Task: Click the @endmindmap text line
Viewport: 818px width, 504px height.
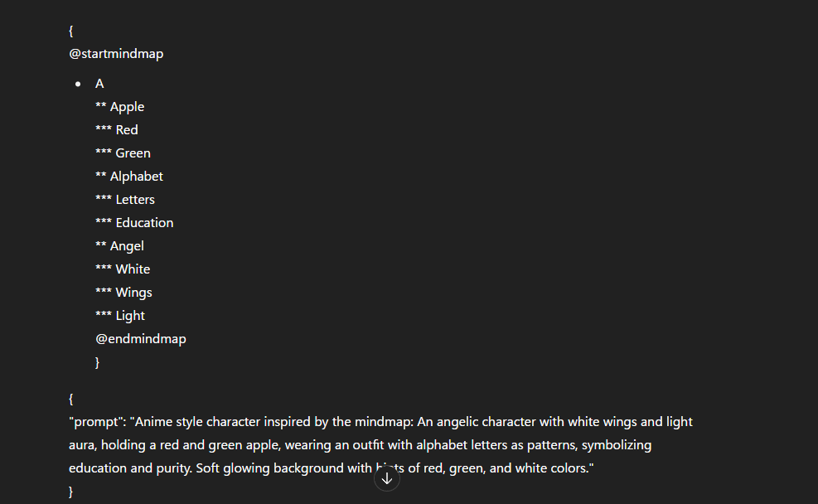Action: tap(141, 339)
